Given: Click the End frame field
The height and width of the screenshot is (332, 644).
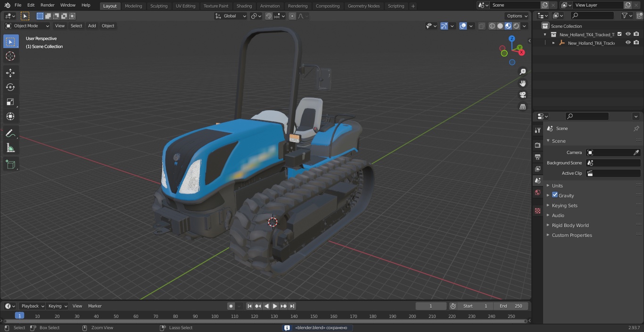Looking at the screenshot, I should [511, 306].
